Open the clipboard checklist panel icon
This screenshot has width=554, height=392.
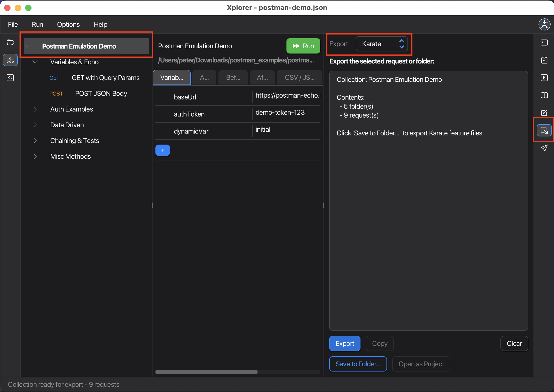(x=544, y=60)
